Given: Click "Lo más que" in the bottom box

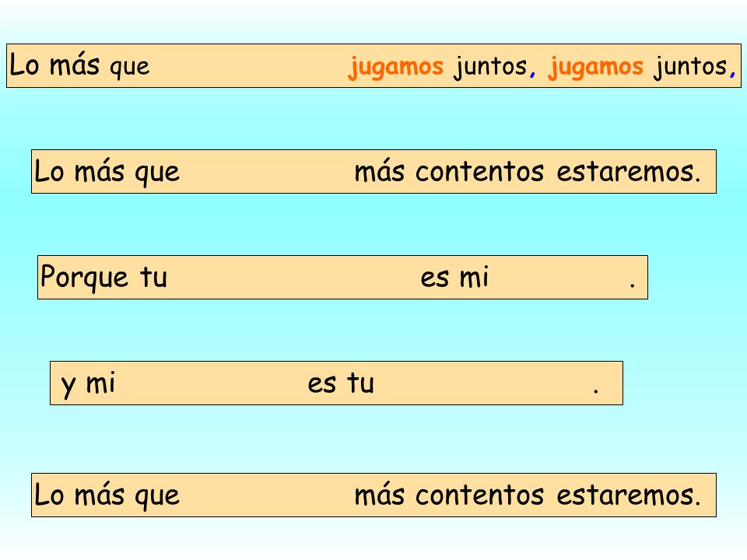Looking at the screenshot, I should pyautogui.click(x=107, y=495).
